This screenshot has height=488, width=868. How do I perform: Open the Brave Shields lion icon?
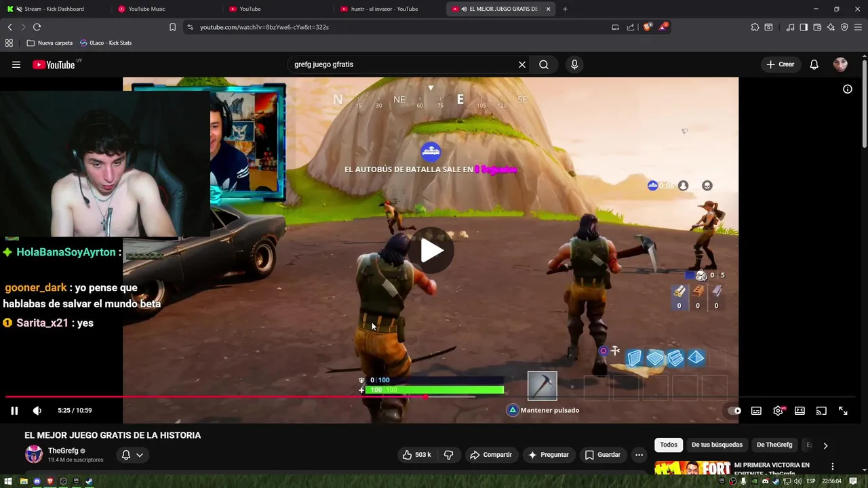tap(648, 27)
